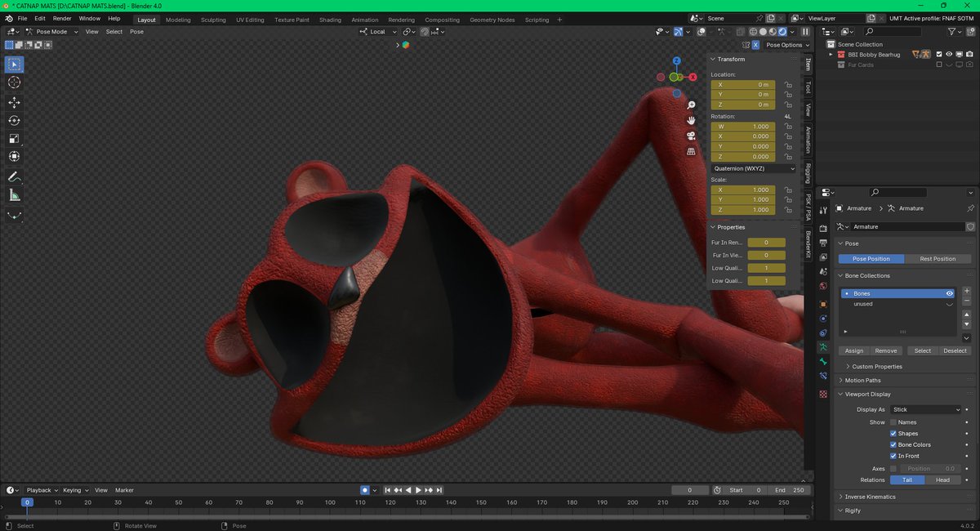Screen dimensions: 980x531
Task: Expand BBI Bobby Bearhug collection tree
Action: tap(831, 55)
